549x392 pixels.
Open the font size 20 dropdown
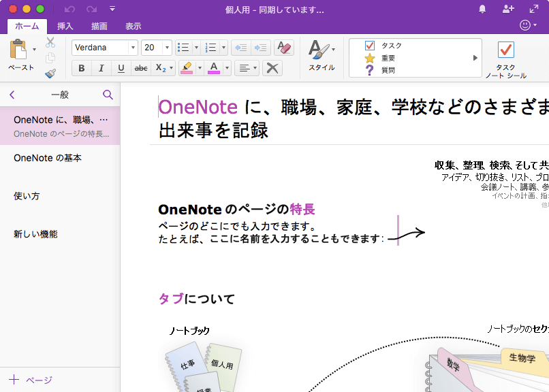167,48
